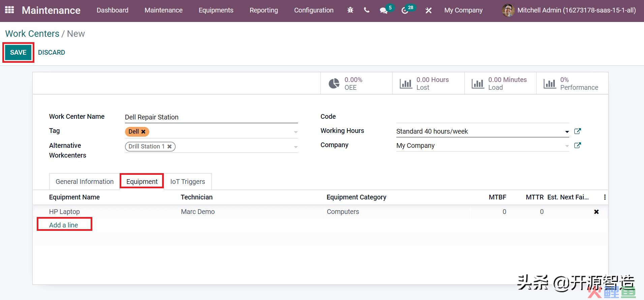Screen dimensions: 644x300
Task: Open the Dashboard menu
Action: point(113,10)
